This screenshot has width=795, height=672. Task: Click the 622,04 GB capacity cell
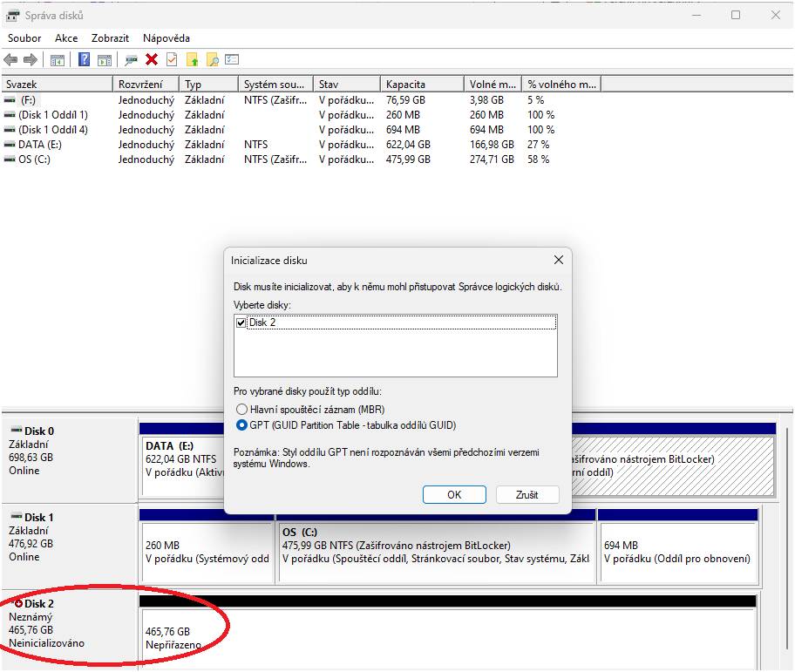tap(408, 145)
